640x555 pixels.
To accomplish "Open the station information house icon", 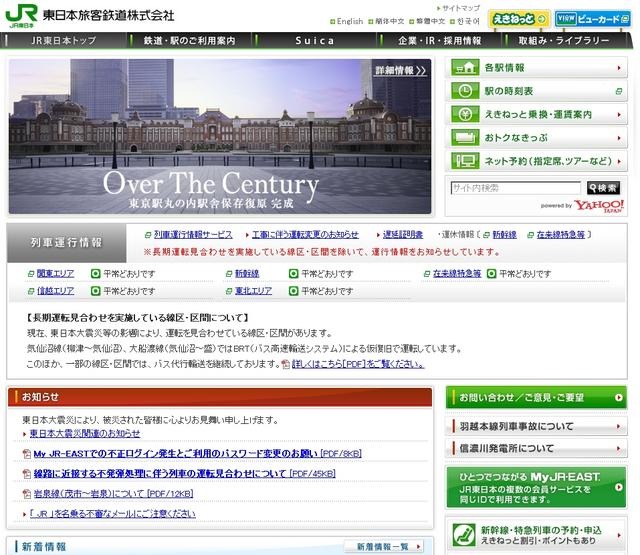I will [465, 68].
